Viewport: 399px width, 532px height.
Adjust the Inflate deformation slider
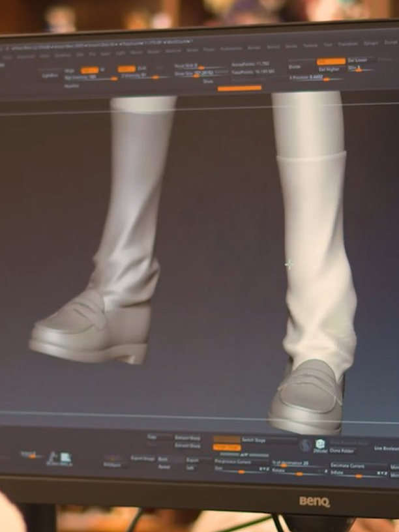359,474
